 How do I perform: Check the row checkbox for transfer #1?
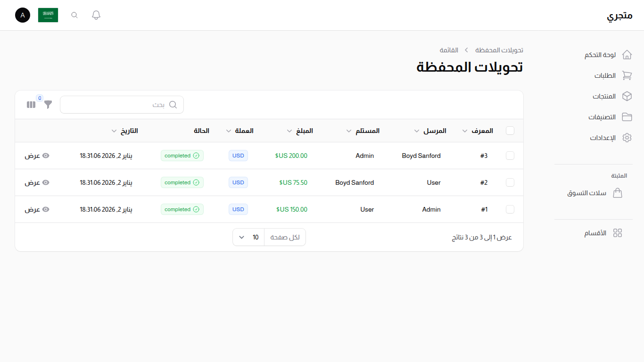click(510, 209)
